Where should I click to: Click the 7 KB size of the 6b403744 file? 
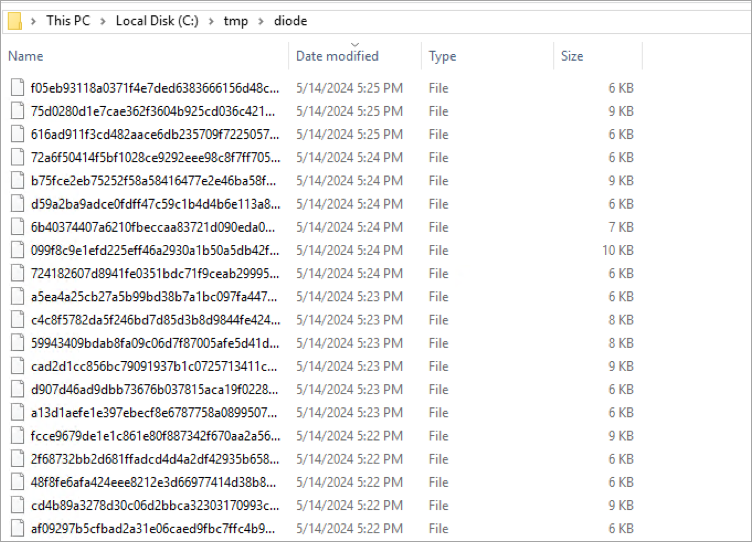621,227
